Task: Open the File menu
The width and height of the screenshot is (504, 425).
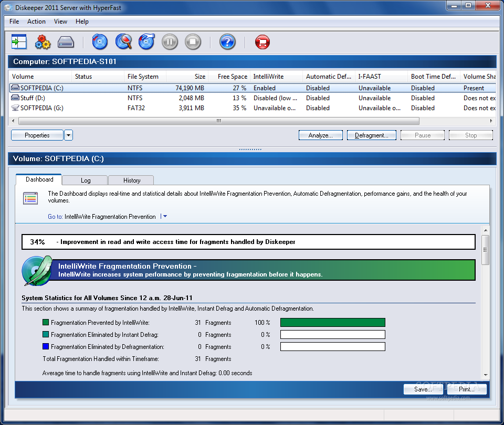Action: 14,22
